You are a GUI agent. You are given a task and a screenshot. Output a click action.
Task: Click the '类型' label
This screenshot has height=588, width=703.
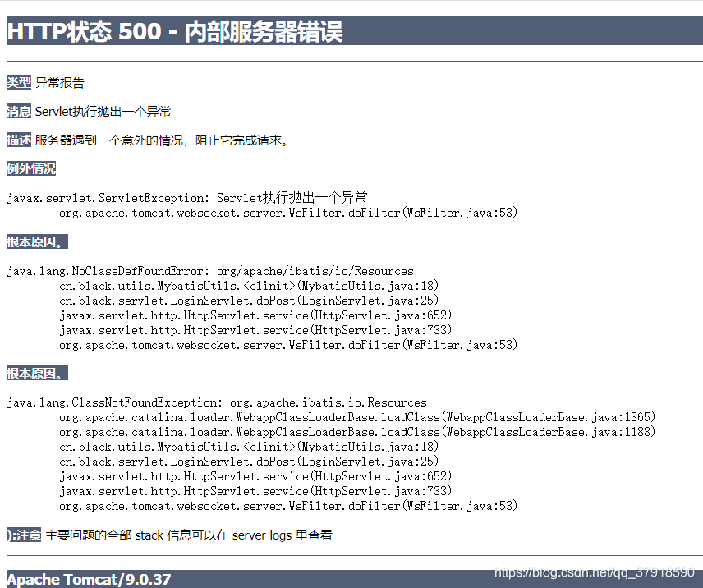[19, 82]
